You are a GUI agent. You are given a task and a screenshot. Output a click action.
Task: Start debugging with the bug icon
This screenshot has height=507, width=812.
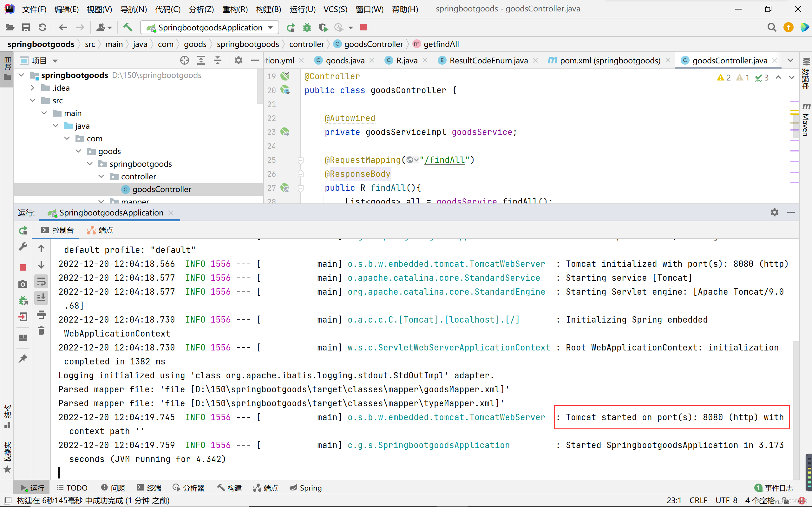coord(307,28)
